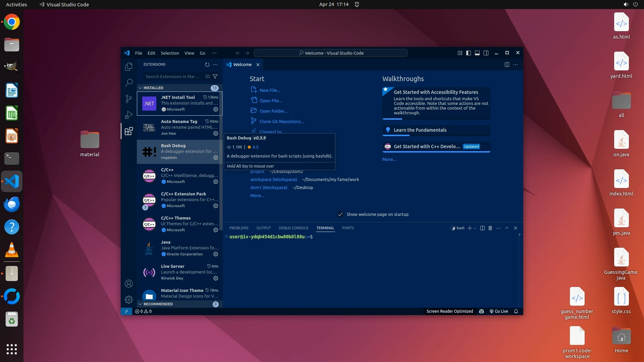Toggle the bottom panel layout button
Screen dimensions: 644x362
click(x=477, y=53)
